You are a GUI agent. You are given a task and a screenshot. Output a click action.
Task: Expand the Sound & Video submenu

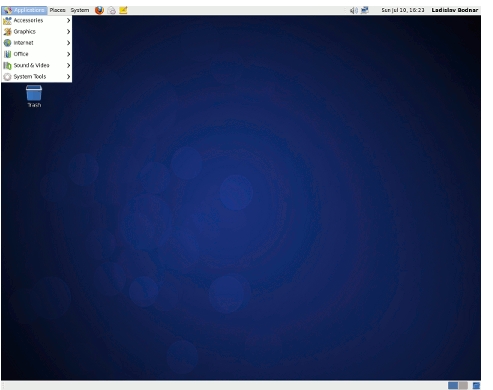37,65
